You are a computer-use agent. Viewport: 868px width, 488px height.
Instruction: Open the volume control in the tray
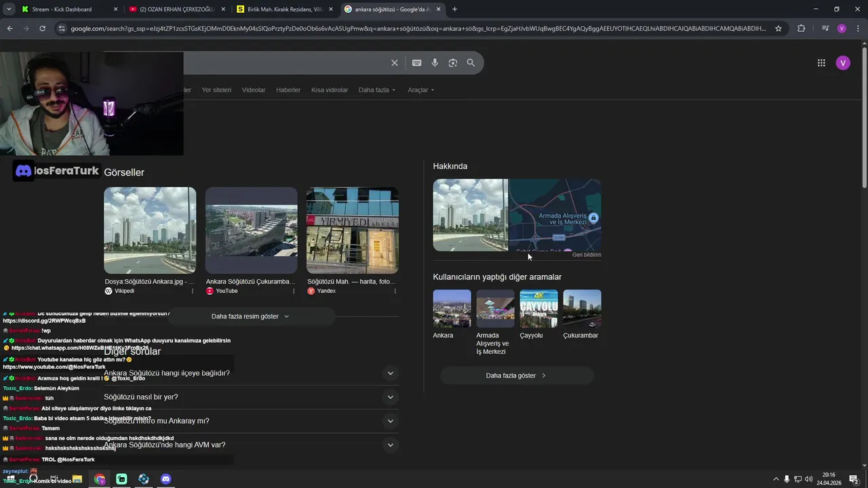pyautogui.click(x=808, y=479)
